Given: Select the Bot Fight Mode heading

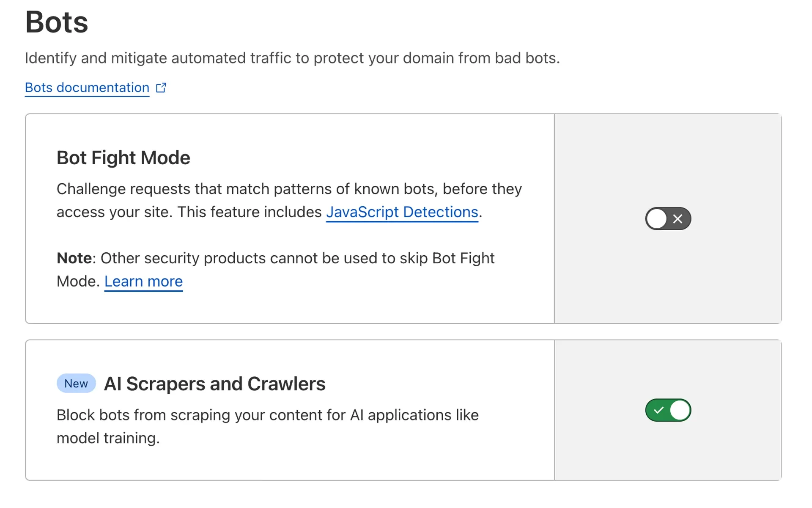Looking at the screenshot, I should coord(123,158).
